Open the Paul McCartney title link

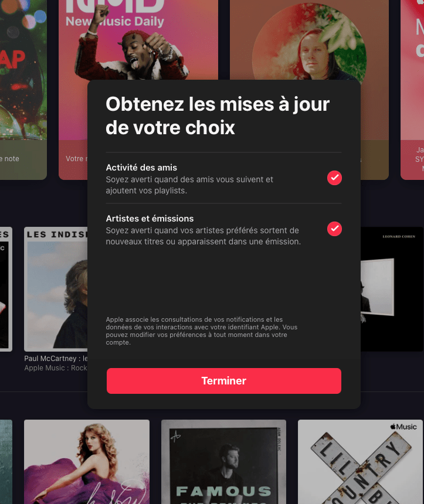tap(56, 359)
